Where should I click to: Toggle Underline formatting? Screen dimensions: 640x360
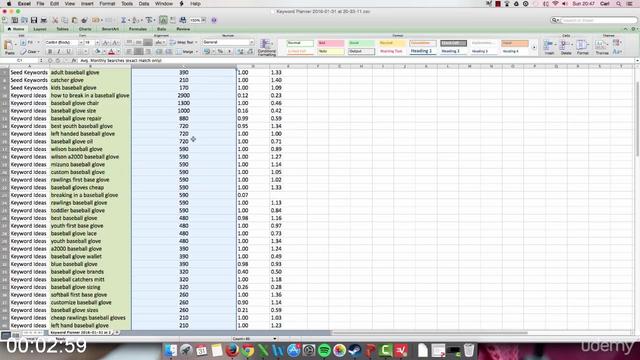(x=68, y=52)
